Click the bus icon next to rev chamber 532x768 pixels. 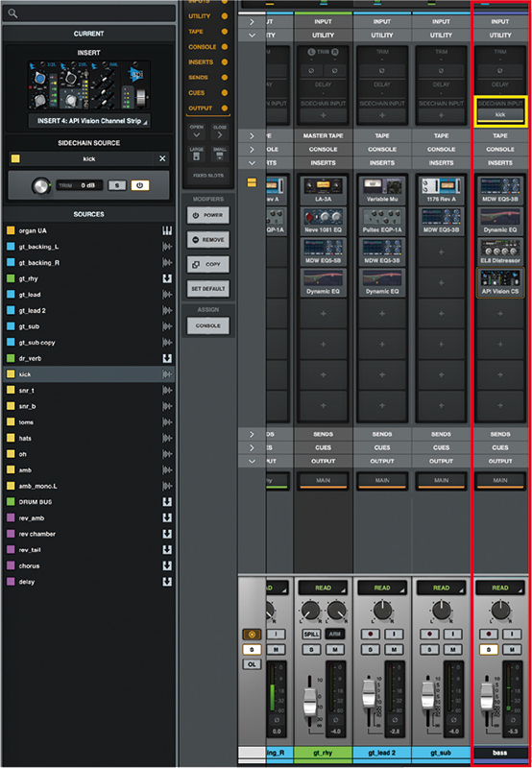point(167,534)
